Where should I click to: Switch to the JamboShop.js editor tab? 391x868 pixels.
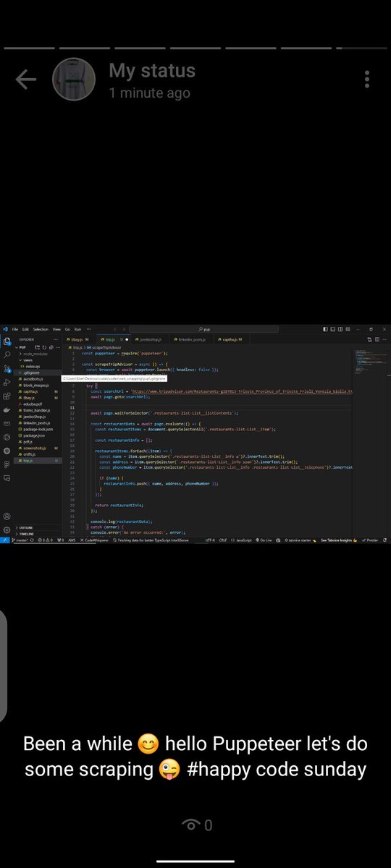[x=150, y=339]
